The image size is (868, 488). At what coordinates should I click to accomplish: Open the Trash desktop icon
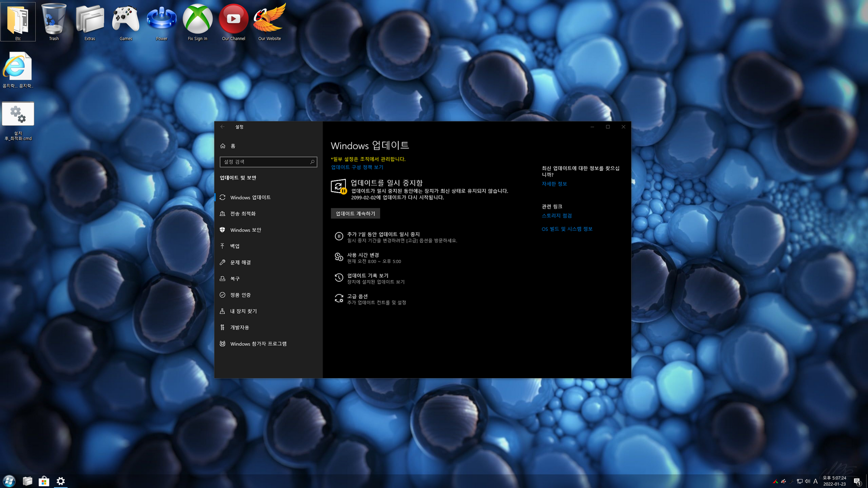(54, 22)
